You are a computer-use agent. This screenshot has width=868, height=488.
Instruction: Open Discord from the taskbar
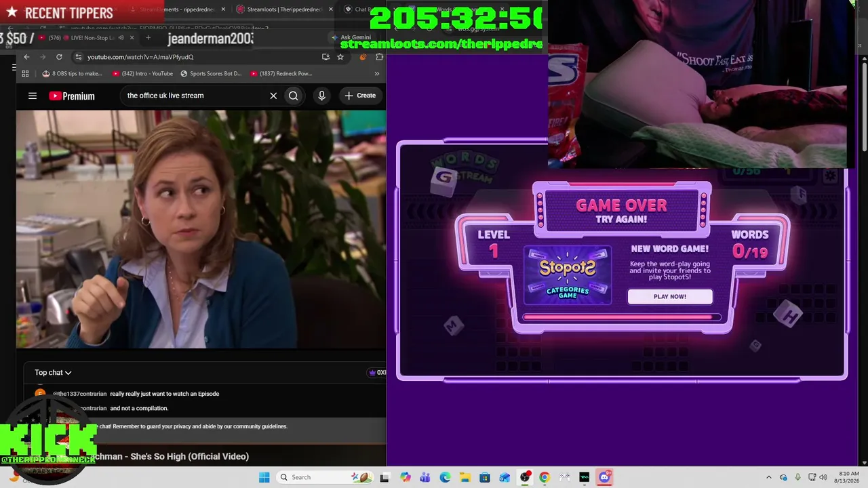click(604, 477)
